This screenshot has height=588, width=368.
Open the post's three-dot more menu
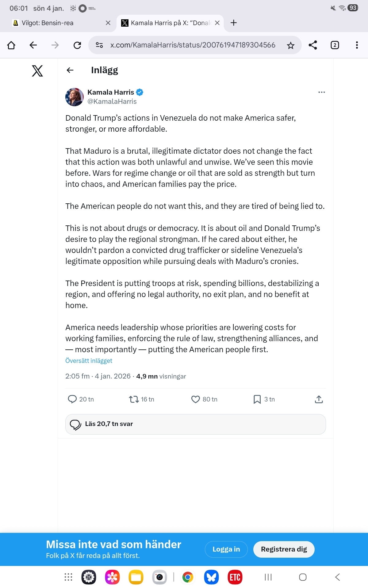point(321,92)
